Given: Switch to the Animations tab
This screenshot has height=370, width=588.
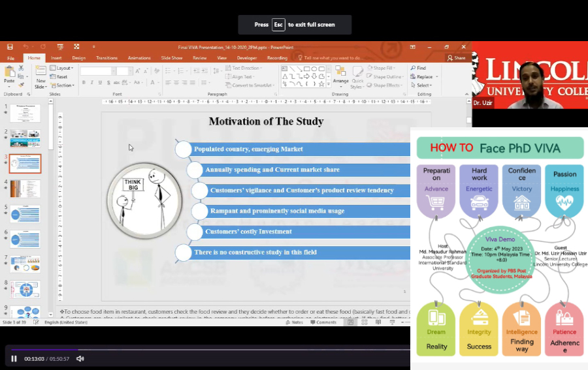Looking at the screenshot, I should pyautogui.click(x=139, y=58).
